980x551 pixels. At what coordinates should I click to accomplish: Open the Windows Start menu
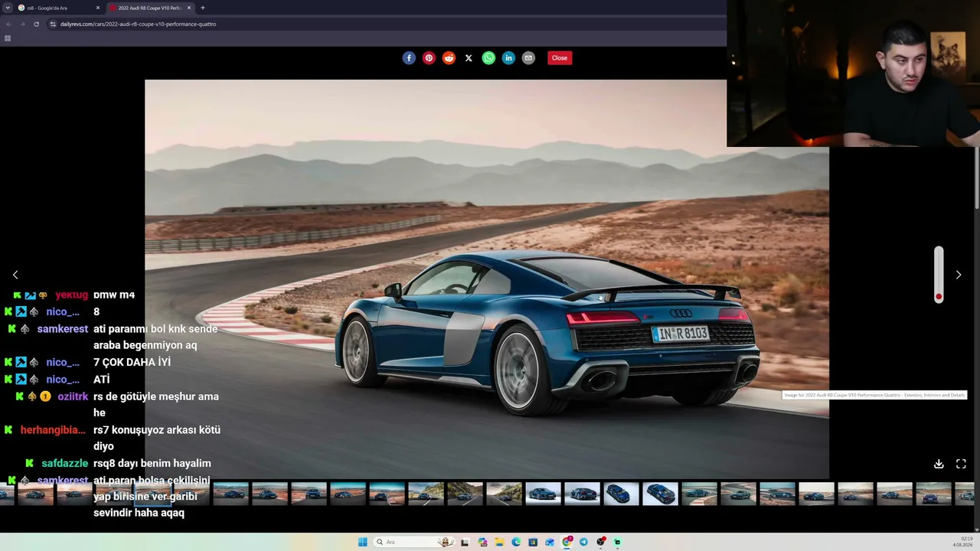[x=362, y=542]
